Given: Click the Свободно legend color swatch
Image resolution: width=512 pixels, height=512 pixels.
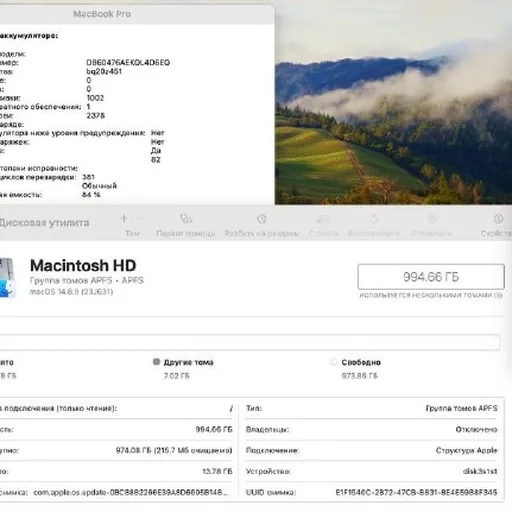Looking at the screenshot, I should click(333, 362).
